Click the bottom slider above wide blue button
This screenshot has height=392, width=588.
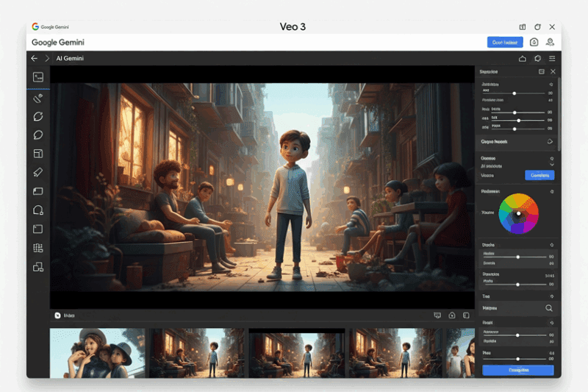(x=518, y=359)
